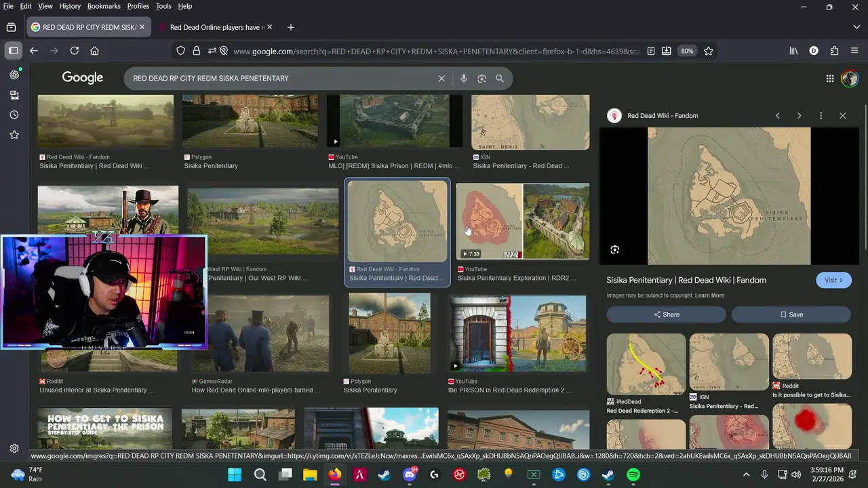868x488 pixels.
Task: Save the previewed image
Action: coord(791,314)
